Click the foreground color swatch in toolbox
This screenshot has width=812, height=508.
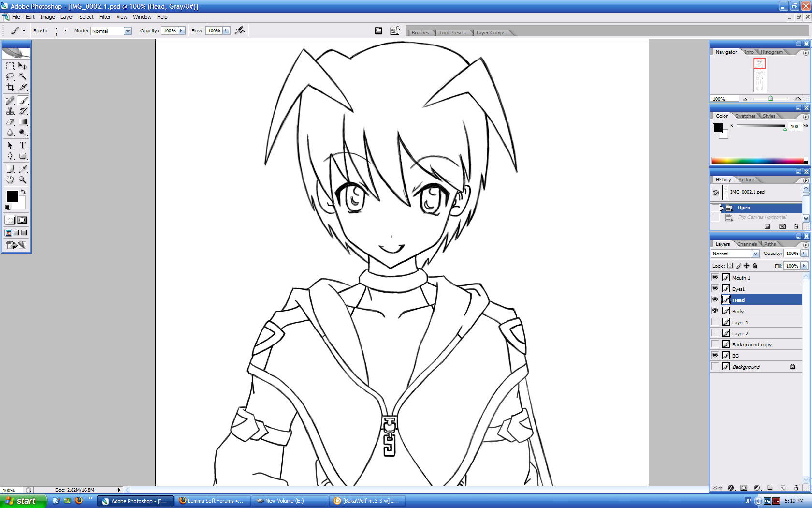(x=12, y=196)
